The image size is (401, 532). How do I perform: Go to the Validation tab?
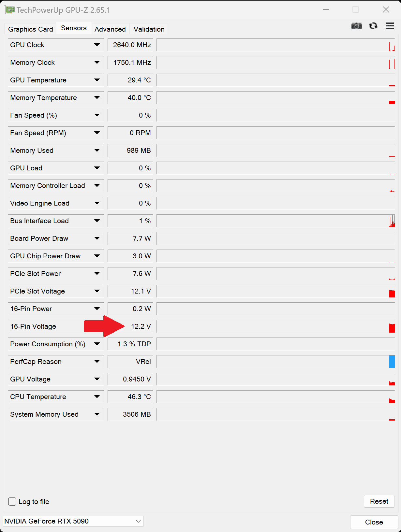[x=149, y=29]
